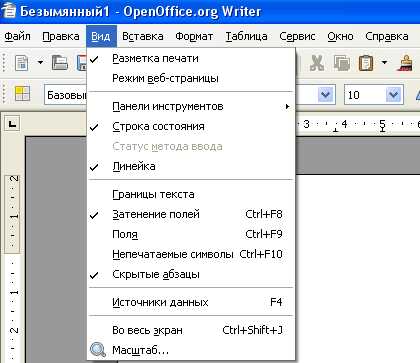This screenshot has height=363, width=420.
Task: Enable Границы текста
Action: (191, 194)
